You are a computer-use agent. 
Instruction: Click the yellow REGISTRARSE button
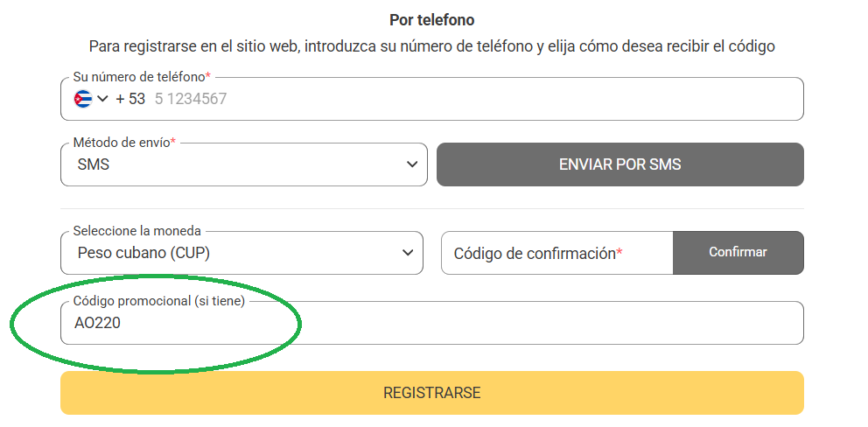click(x=431, y=393)
